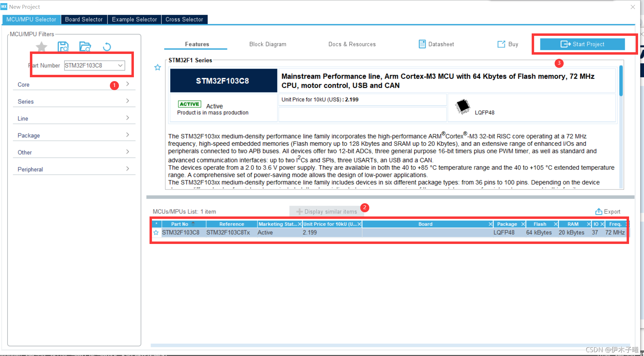Remove the Unit Price column
Viewport: 644px width, 356px height.
click(359, 224)
